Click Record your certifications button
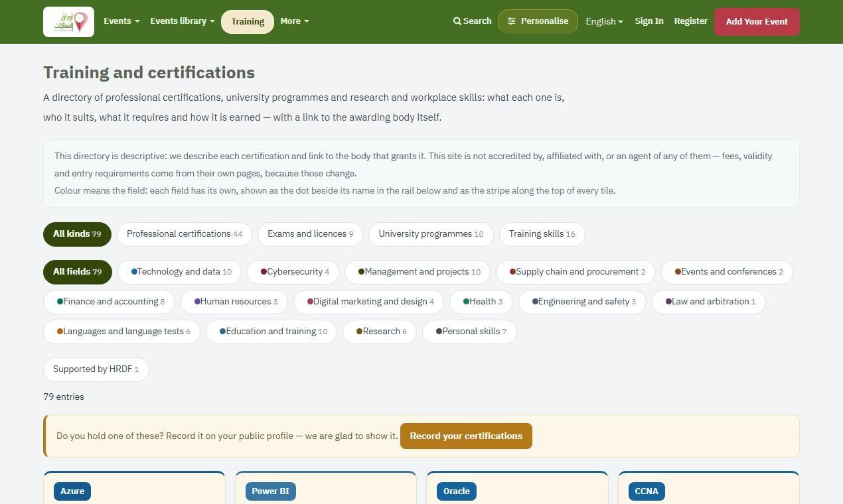The image size is (843, 504). [x=466, y=436]
